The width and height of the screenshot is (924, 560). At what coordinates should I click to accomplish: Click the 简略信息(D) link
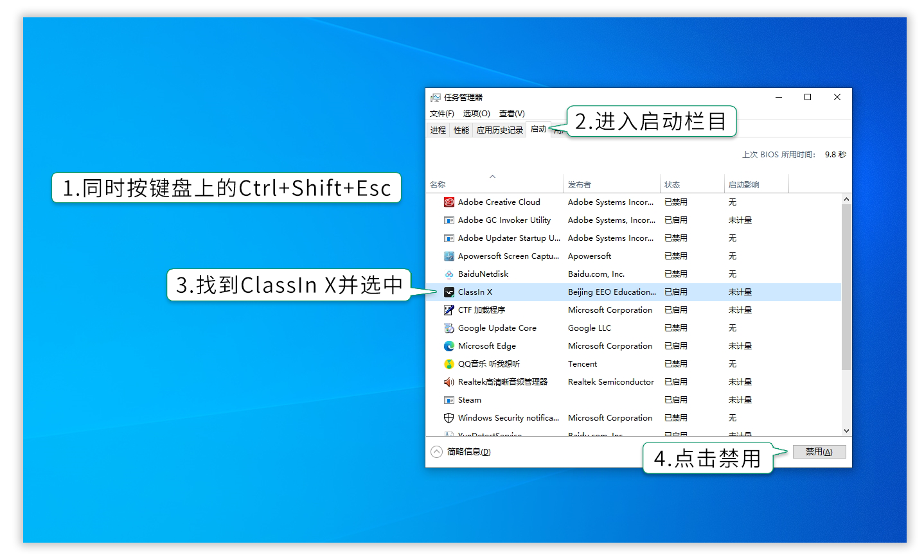469,451
